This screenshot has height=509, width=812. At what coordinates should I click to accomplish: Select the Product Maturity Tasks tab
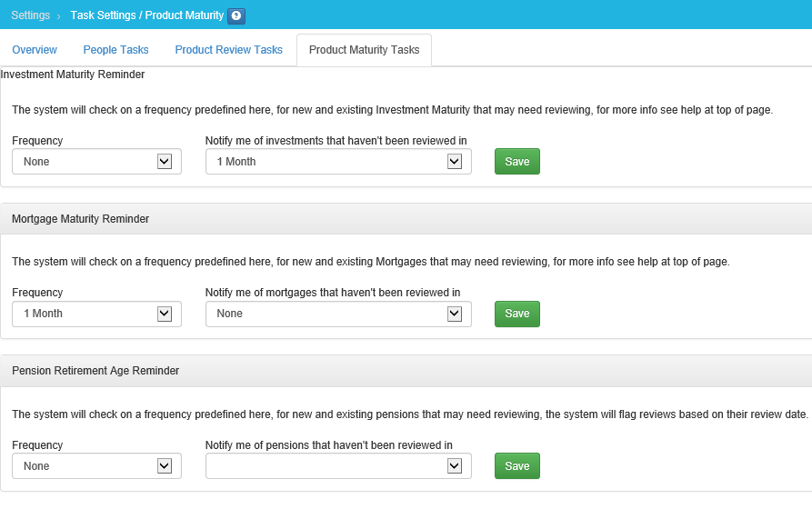364,50
